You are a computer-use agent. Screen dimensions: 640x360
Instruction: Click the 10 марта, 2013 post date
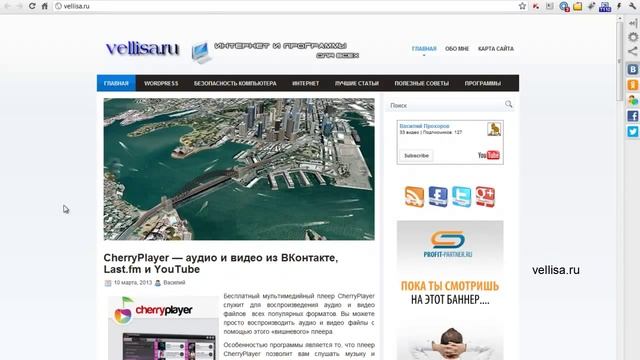(x=133, y=282)
